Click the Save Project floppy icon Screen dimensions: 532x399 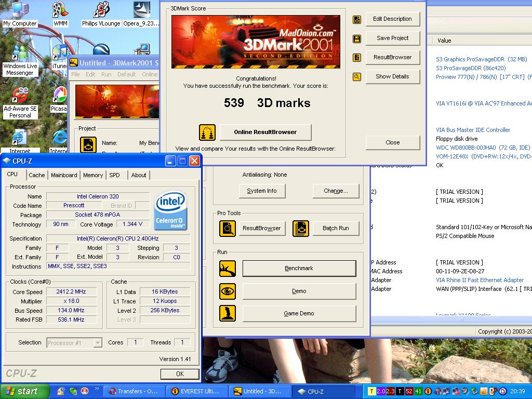pyautogui.click(x=356, y=38)
